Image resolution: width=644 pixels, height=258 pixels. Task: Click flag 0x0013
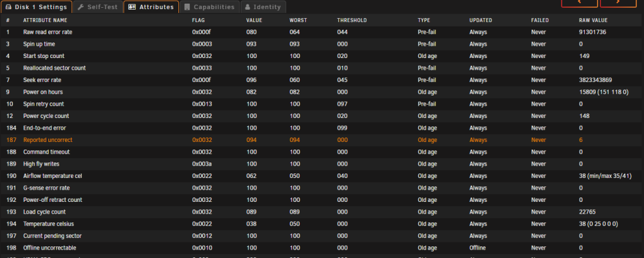(202, 104)
